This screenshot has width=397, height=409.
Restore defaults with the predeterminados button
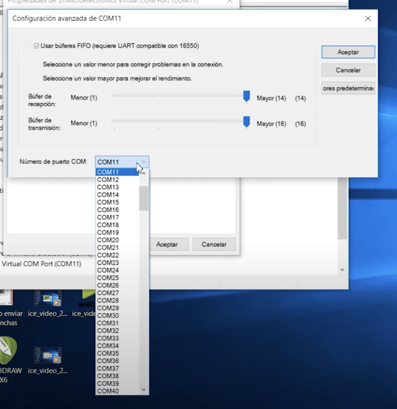point(348,88)
